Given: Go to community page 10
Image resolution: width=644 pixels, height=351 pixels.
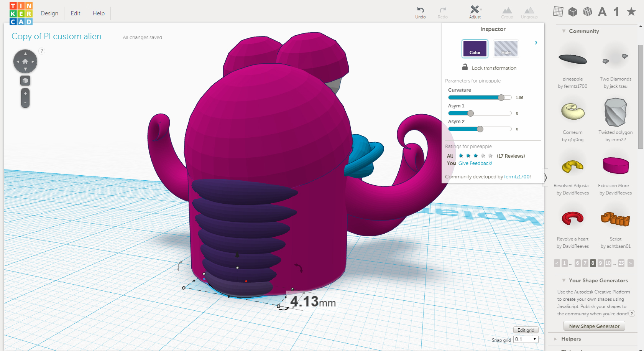Looking at the screenshot, I should click(608, 263).
